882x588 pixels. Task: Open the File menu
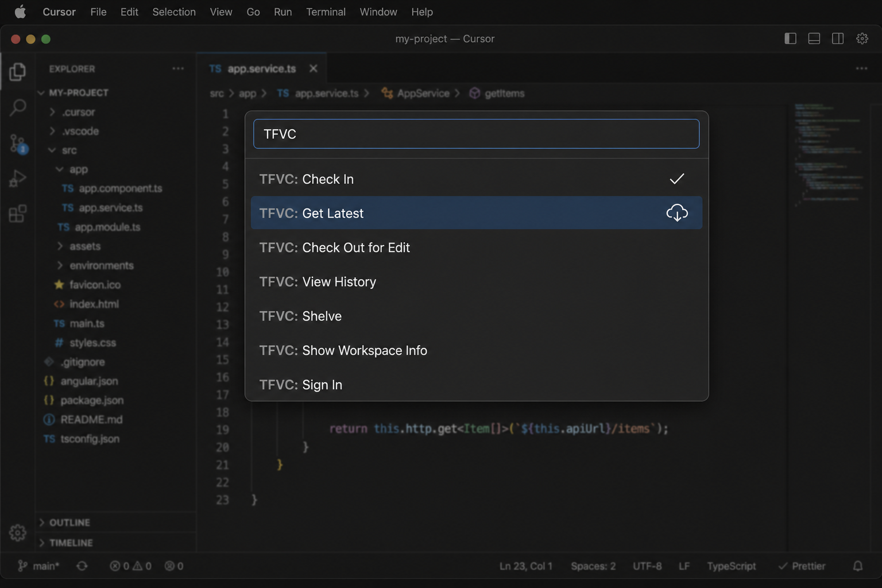98,11
